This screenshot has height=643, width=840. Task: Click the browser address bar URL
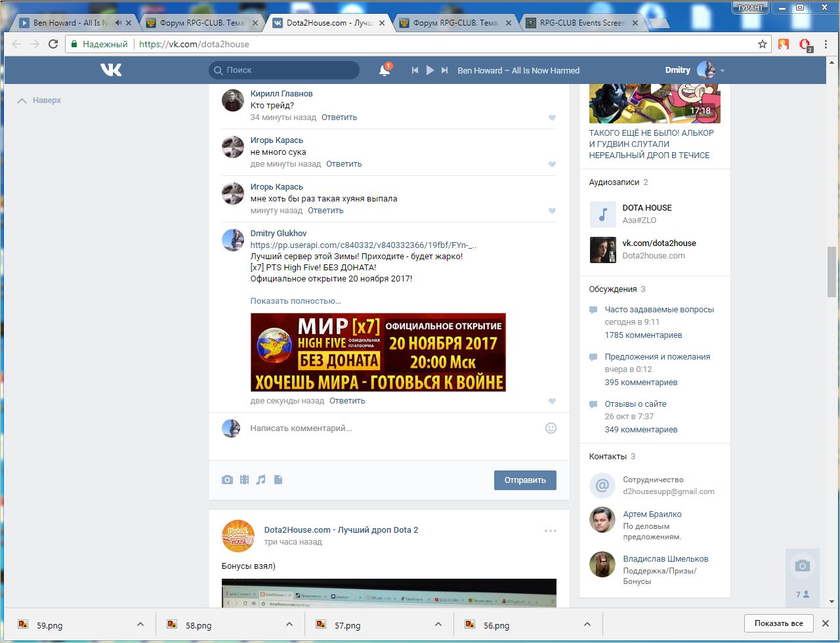tap(194, 45)
